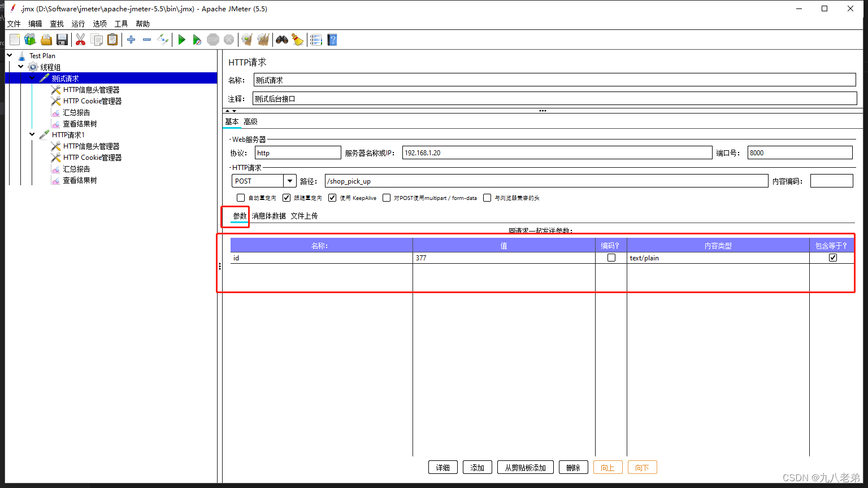Screen dimensions: 868x488
Task: Collapse the 测试请求 tree arrow
Action: tap(32, 78)
